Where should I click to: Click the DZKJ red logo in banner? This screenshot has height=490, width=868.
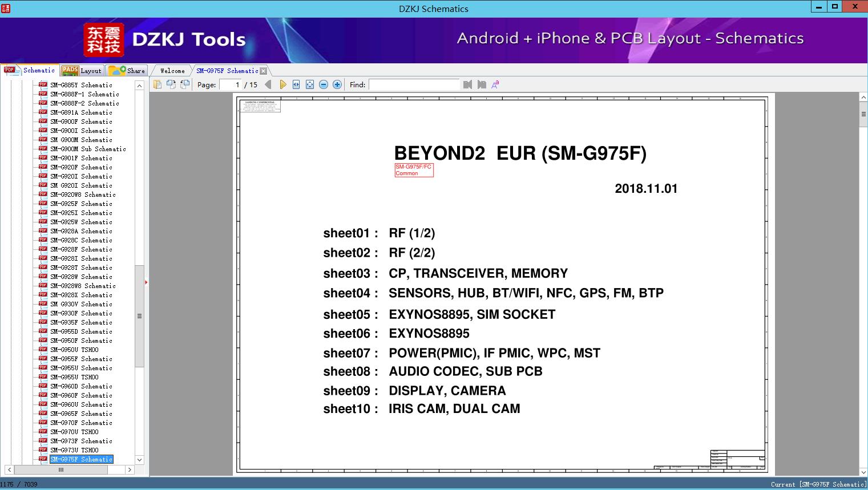104,40
